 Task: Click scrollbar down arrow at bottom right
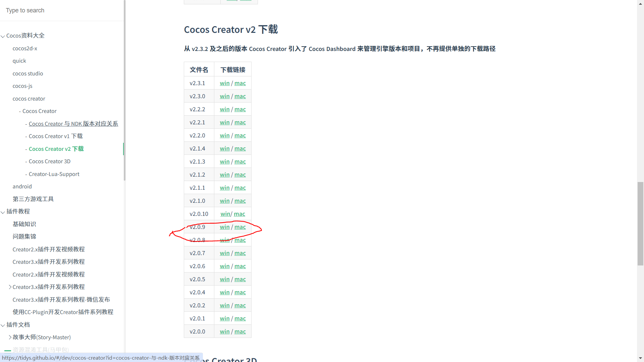(x=640, y=358)
